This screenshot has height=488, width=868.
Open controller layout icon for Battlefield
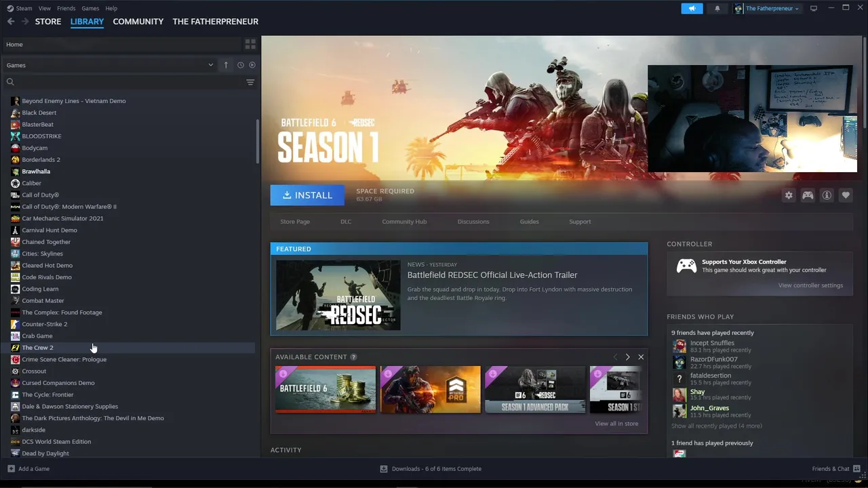click(808, 195)
